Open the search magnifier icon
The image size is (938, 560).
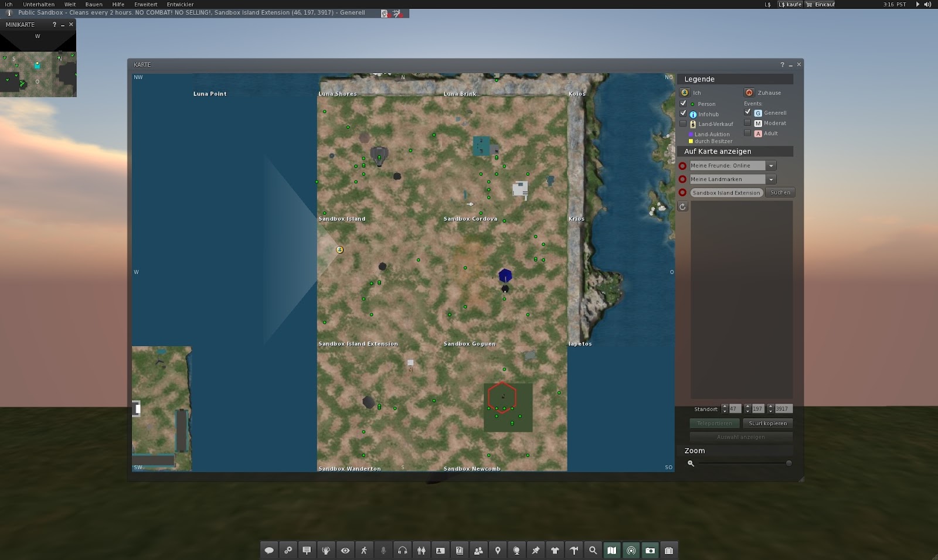pos(593,550)
